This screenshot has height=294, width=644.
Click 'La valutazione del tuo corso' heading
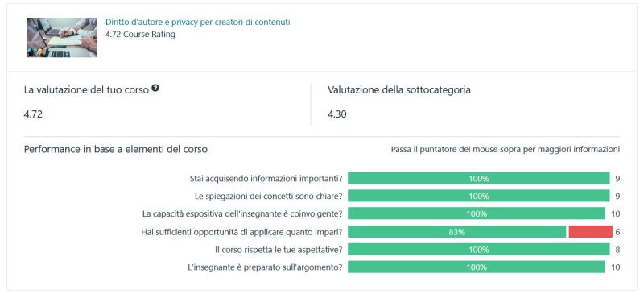[86, 90]
